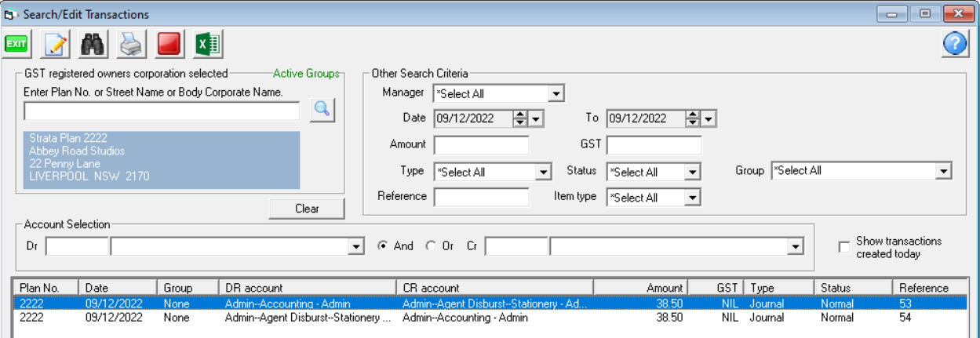Image resolution: width=980 pixels, height=338 pixels.
Task: Select the transaction row with reference 54
Action: [491, 318]
